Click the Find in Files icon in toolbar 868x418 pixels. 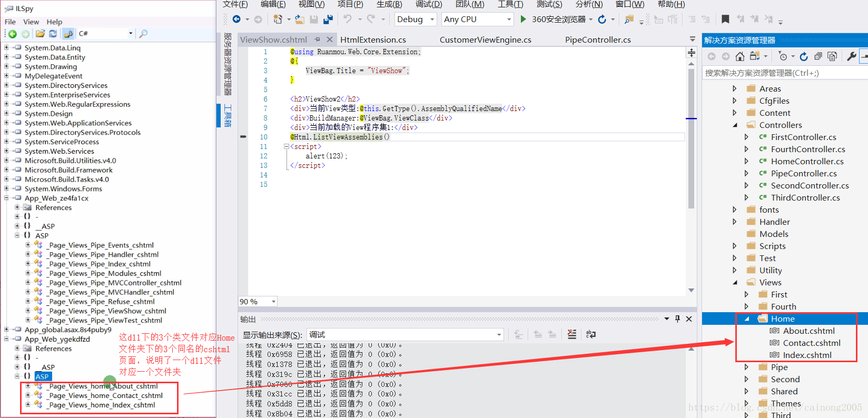[629, 19]
